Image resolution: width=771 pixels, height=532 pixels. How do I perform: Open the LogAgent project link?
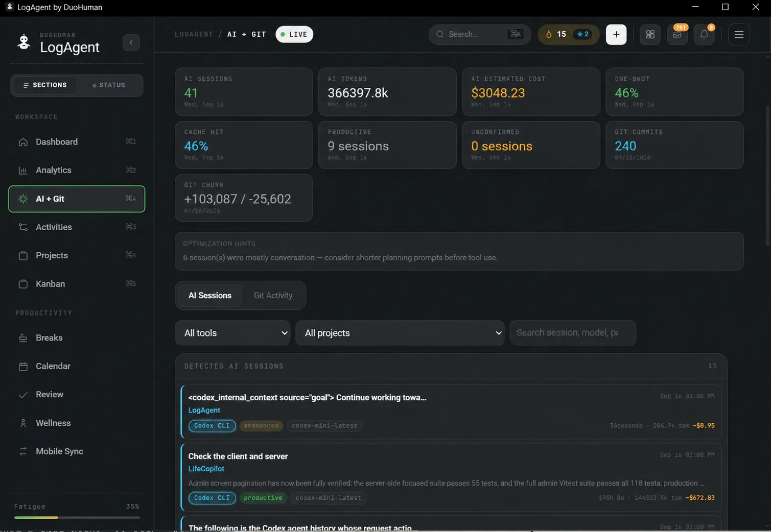pyautogui.click(x=204, y=410)
